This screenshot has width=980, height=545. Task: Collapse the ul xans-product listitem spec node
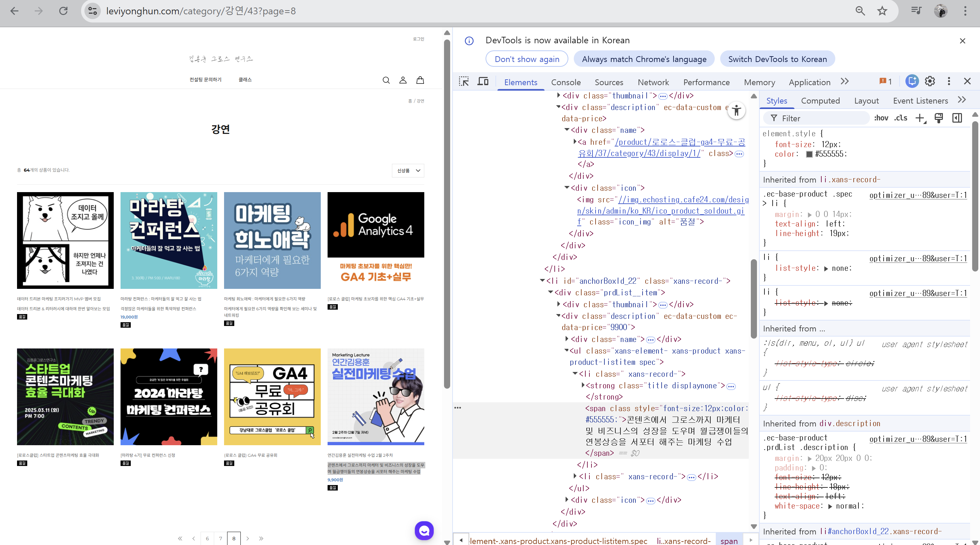pyautogui.click(x=567, y=351)
